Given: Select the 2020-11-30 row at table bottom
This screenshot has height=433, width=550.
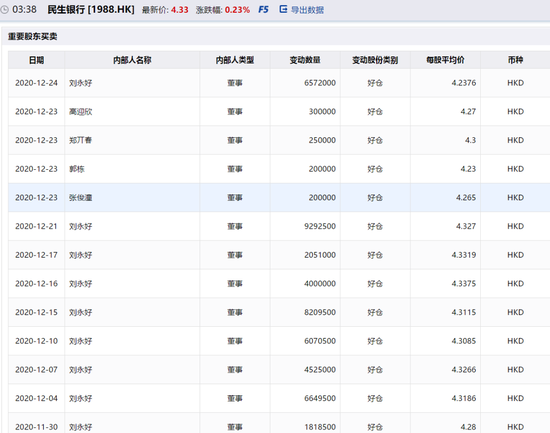Looking at the screenshot, I should 279,425.
